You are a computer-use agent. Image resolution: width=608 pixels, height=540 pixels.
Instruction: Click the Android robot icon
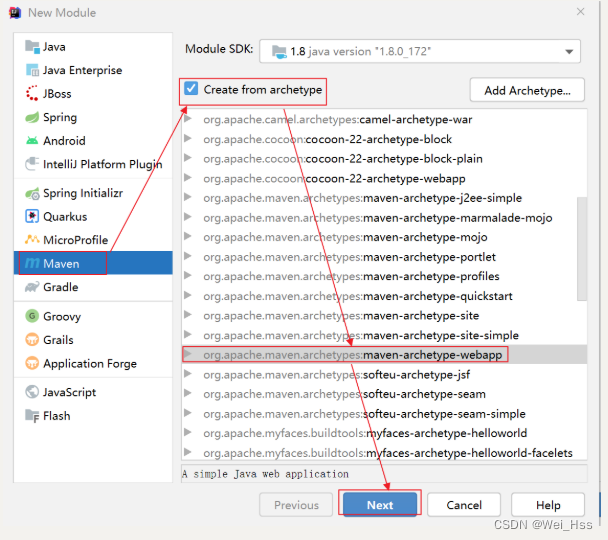coord(32,140)
